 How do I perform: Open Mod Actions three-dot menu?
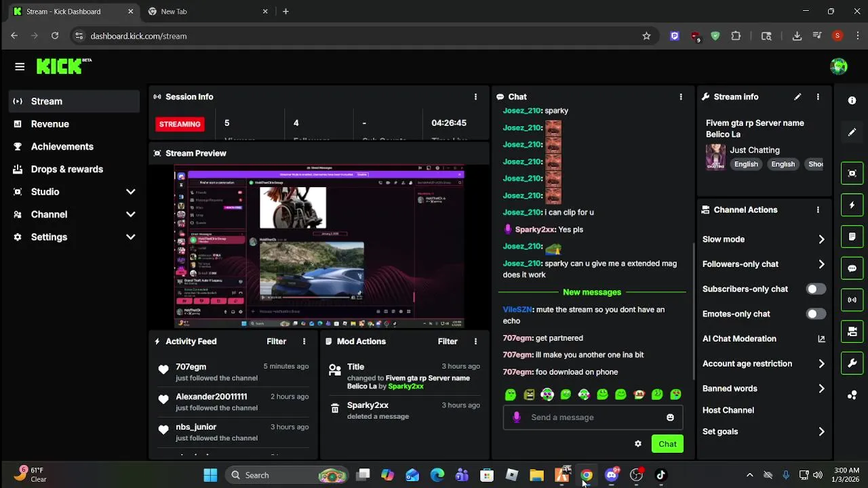(475, 342)
